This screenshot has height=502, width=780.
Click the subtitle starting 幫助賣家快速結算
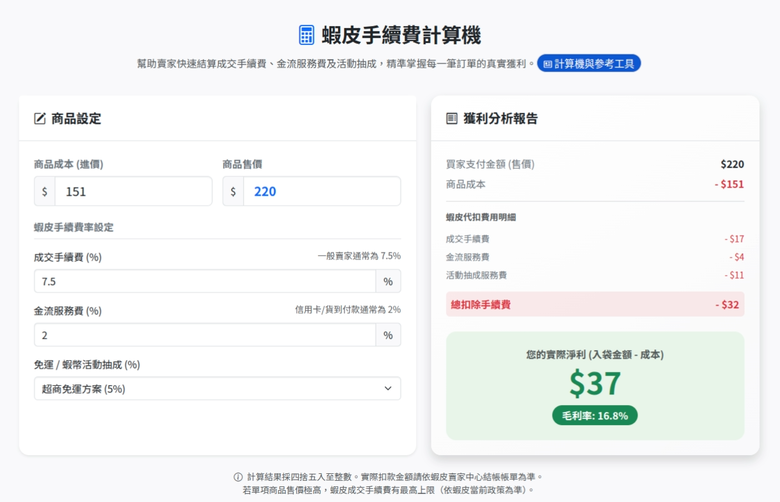pyautogui.click(x=336, y=64)
